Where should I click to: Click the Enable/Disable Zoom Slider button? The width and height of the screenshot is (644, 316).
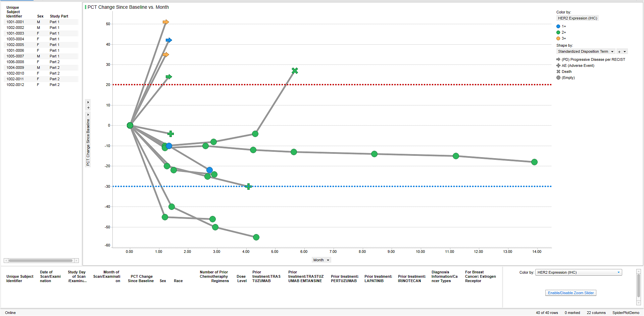pyautogui.click(x=571, y=293)
